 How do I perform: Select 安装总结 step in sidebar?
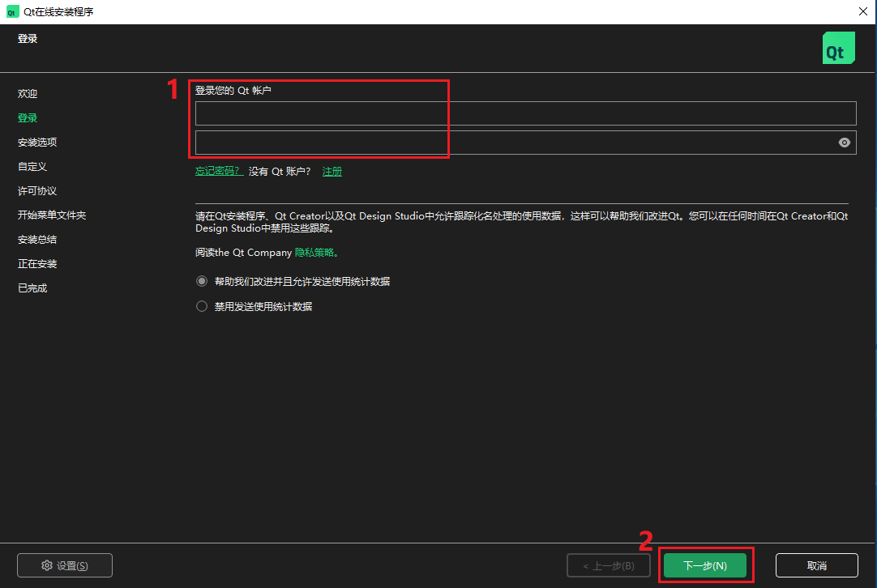[x=37, y=239]
